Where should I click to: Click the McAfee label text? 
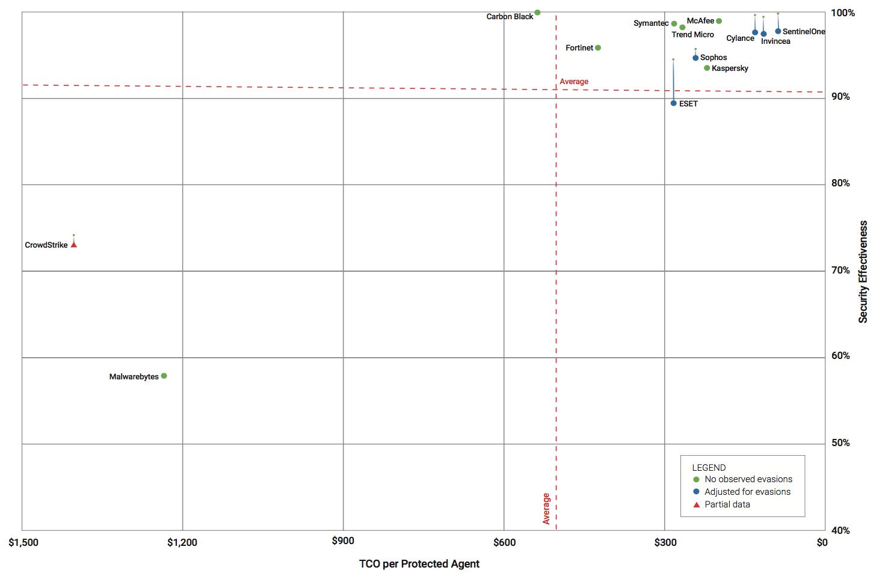coord(700,21)
